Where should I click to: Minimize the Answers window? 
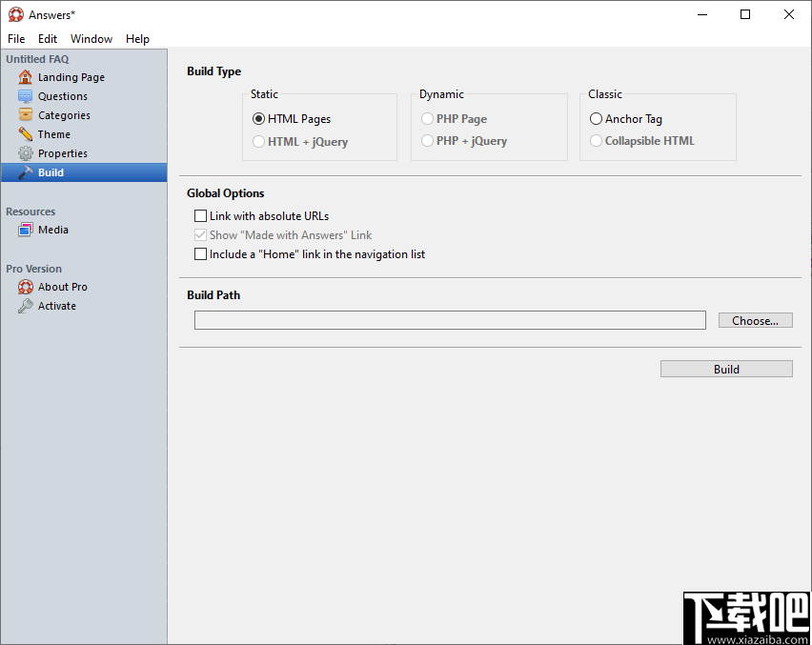click(x=702, y=14)
